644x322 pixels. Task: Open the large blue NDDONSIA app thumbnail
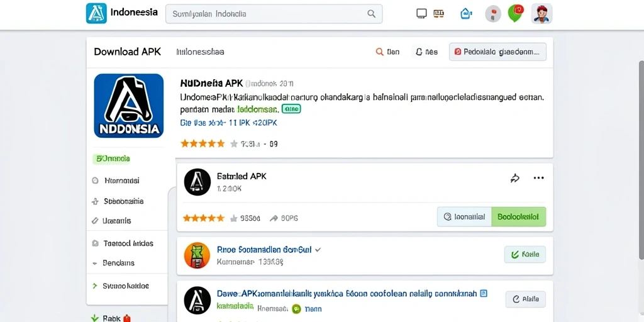coord(129,106)
